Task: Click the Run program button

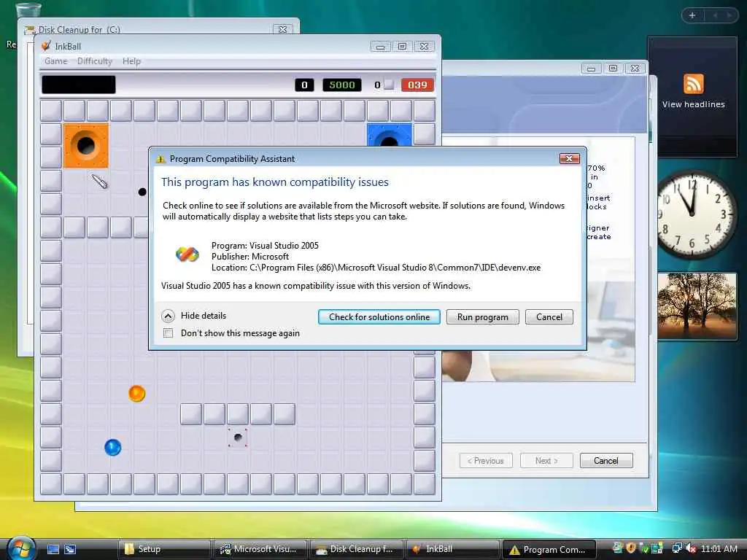Action: point(483,317)
